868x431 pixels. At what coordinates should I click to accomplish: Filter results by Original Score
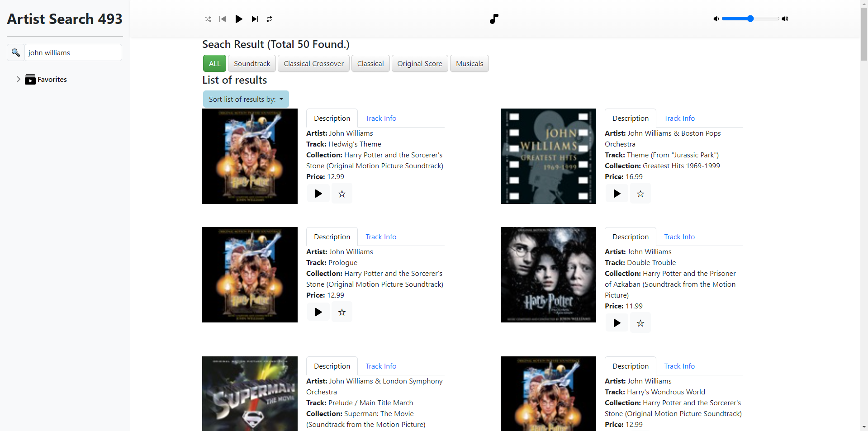point(420,64)
